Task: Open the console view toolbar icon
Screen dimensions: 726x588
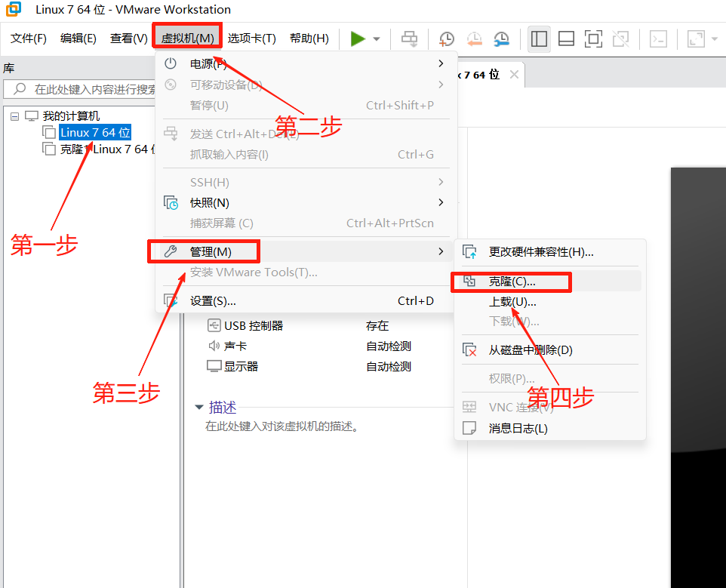Action: [658, 39]
